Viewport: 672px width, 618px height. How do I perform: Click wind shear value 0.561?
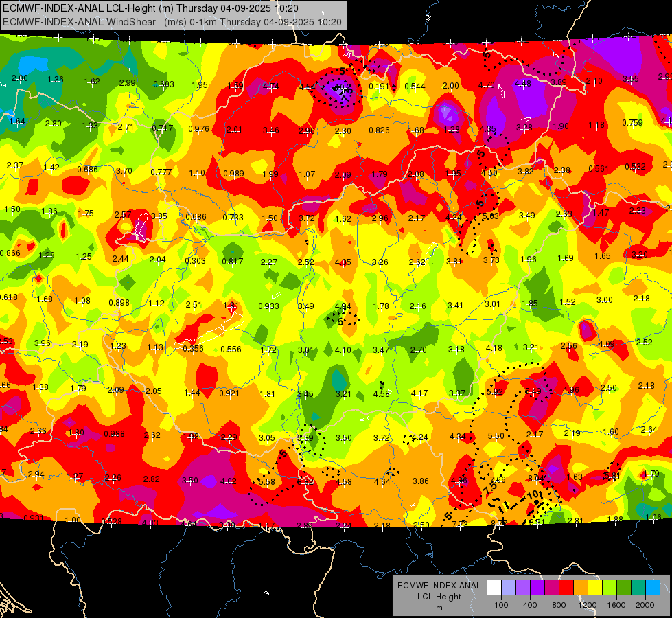pos(599,168)
